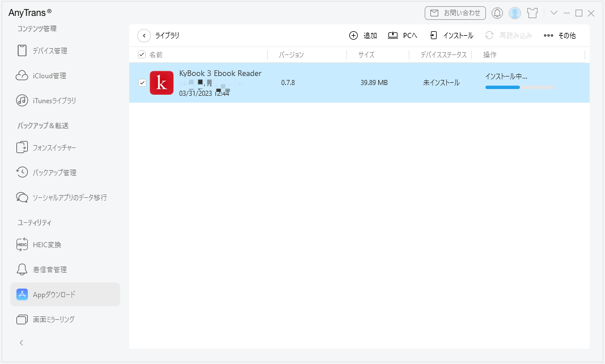Click the インストール toolbar icon
The image size is (605, 364).
(433, 35)
